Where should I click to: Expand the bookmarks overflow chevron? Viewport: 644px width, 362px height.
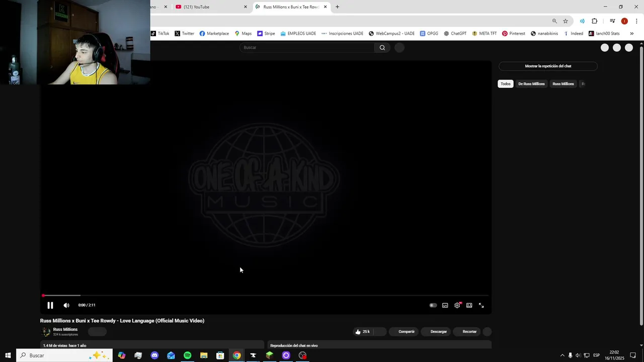(632, 34)
